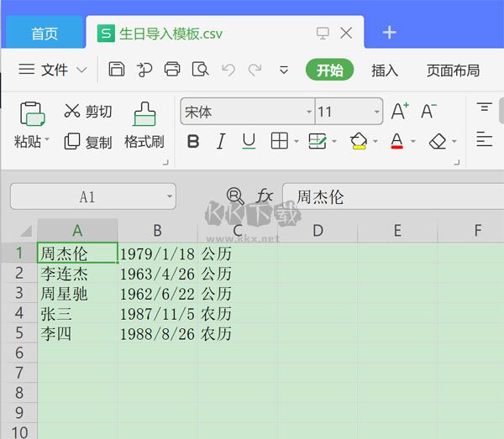Expand the arrow next to 文件
Screen dimensions: 504x439
pyautogui.click(x=82, y=70)
